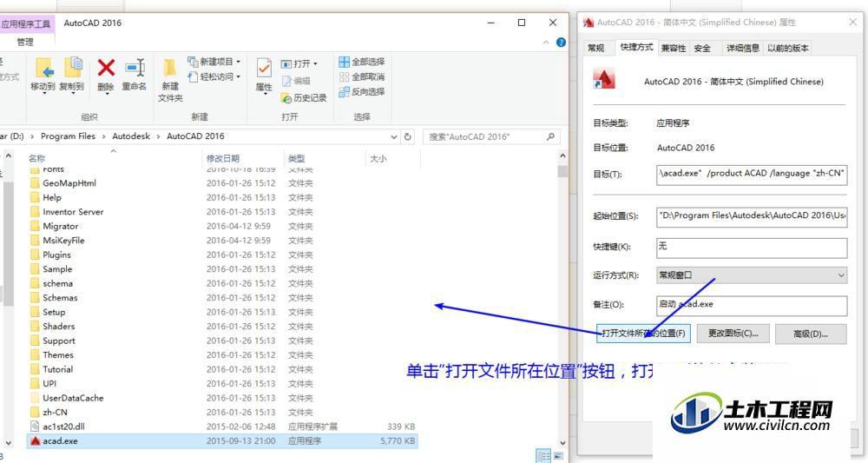Click Open file location (打开文件所在的位置) button
Screen dimensions: 868x463
pyautogui.click(x=643, y=334)
